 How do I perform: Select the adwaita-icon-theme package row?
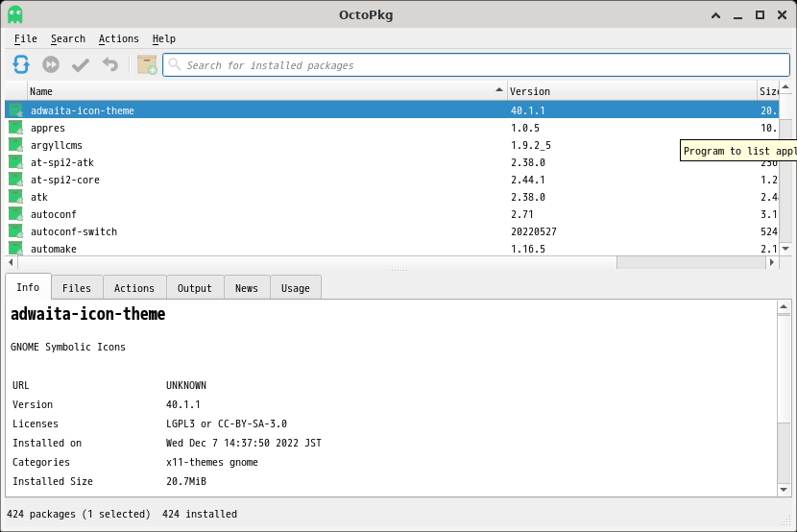pos(392,110)
